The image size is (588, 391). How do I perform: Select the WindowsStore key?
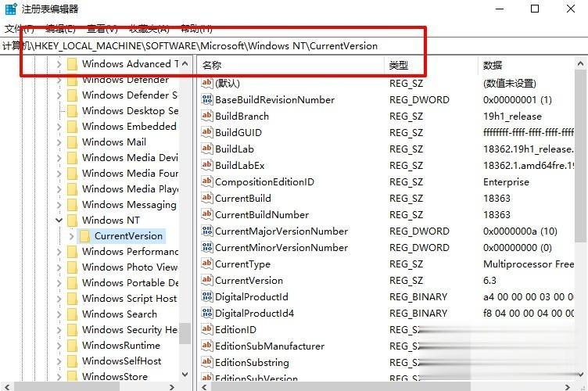[115, 376]
